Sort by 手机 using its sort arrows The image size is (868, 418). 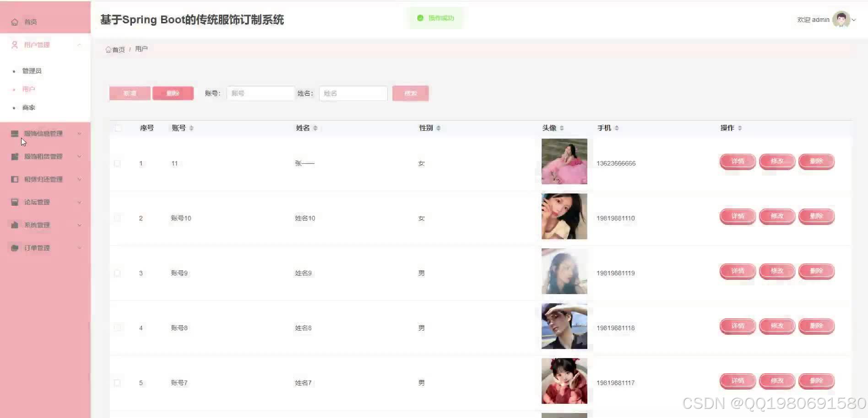click(x=617, y=128)
